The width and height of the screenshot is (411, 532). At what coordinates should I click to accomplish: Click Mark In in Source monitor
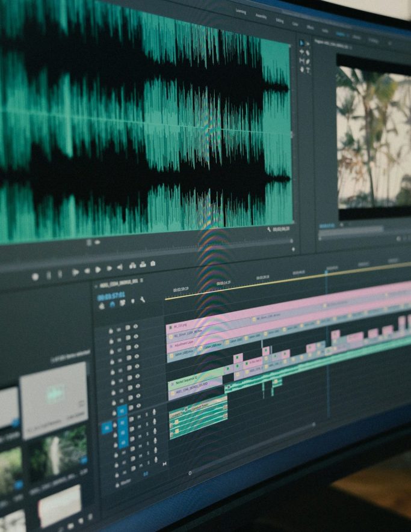[49, 275]
